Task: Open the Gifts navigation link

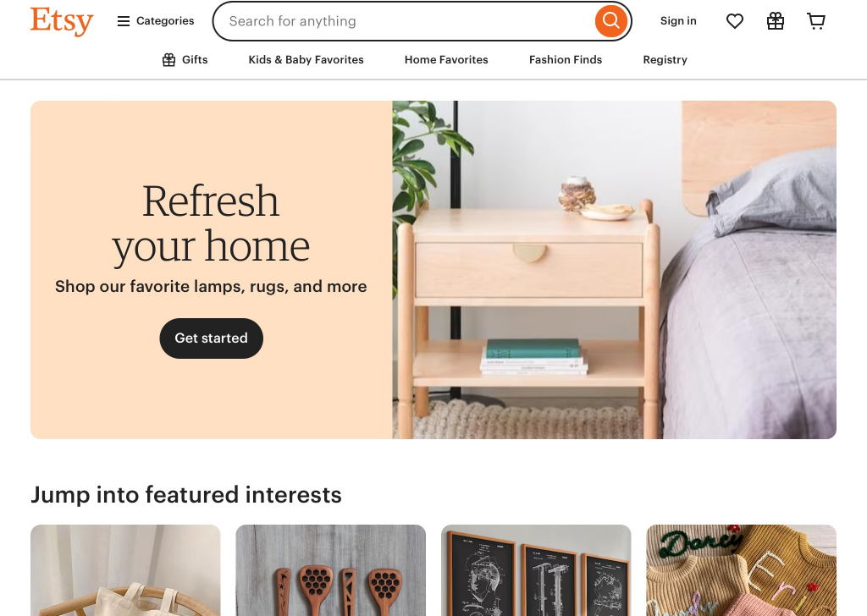Action: coord(185,60)
